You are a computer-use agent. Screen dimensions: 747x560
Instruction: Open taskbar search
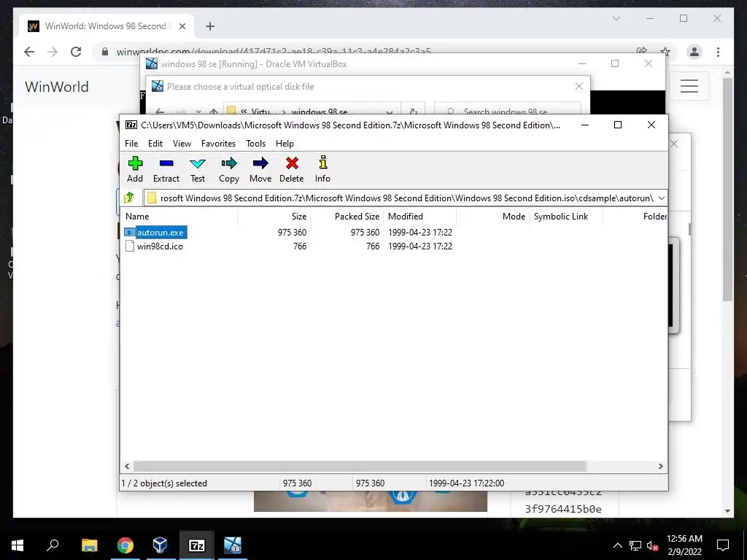tap(53, 545)
